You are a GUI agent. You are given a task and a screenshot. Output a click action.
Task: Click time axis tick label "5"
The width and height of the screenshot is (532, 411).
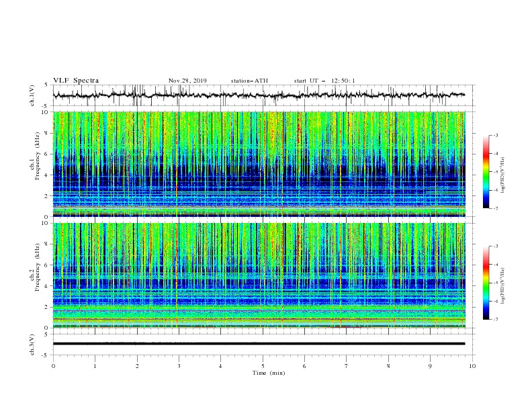coord(263,366)
